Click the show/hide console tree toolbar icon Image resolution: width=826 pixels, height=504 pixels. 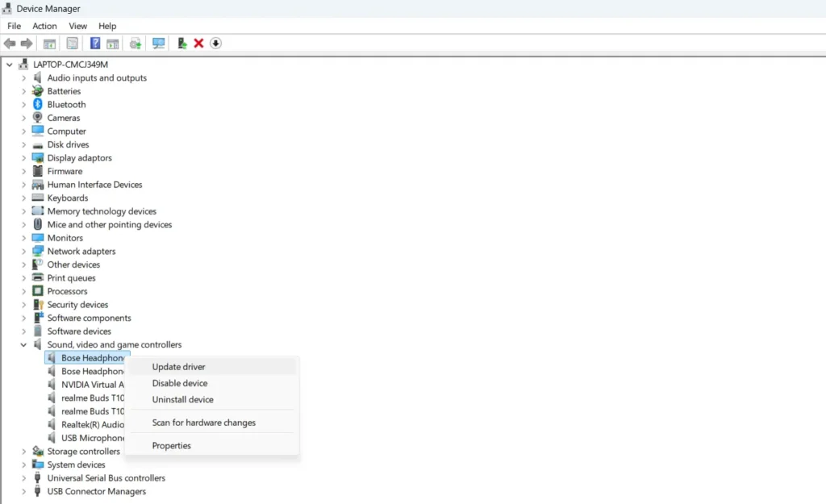pos(49,44)
